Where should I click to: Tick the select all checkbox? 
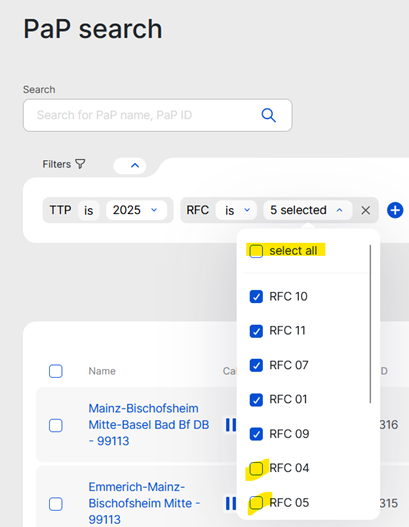[256, 251]
